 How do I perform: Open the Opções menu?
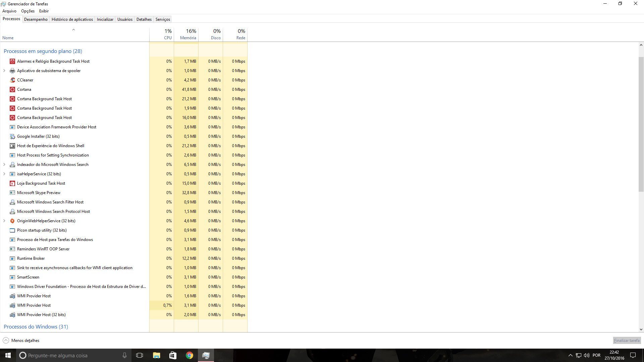(28, 11)
